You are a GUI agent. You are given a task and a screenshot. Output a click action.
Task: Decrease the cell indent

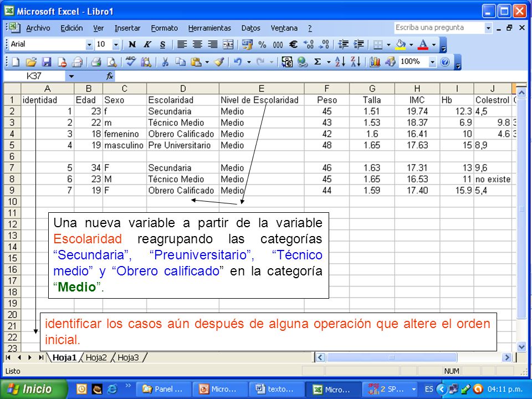344,44
